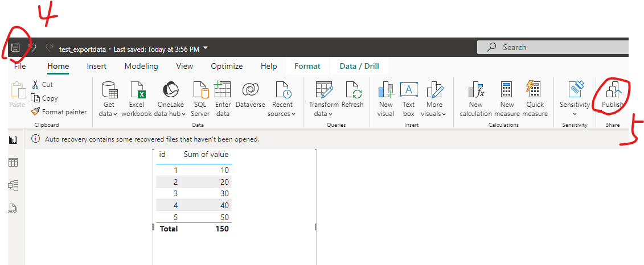Switch to the Insert ribbon tab
Screen dimensions: 644x265
tap(97, 66)
